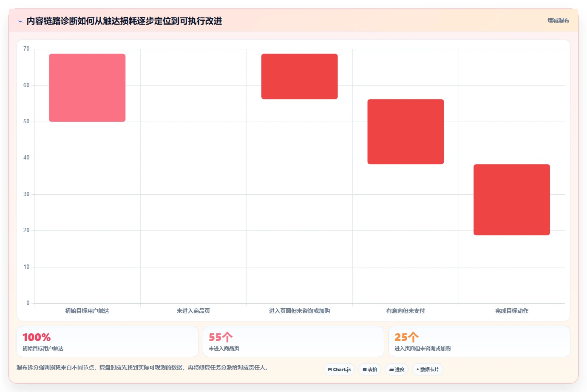This screenshot has width=587, height=392.
Task: Open the 25个 stat card
Action: (479, 341)
